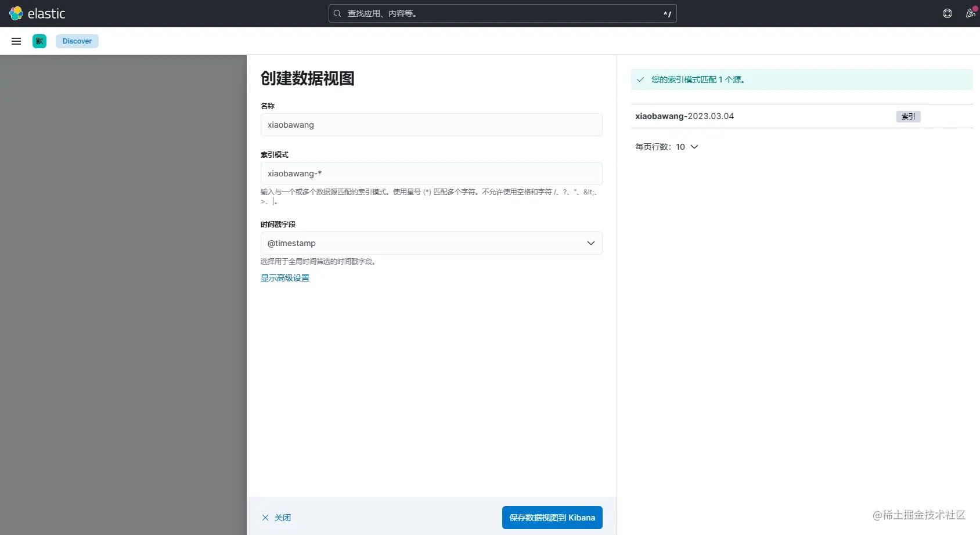Open the newsfeed notifications icon
The height and width of the screenshot is (535, 980).
(970, 13)
